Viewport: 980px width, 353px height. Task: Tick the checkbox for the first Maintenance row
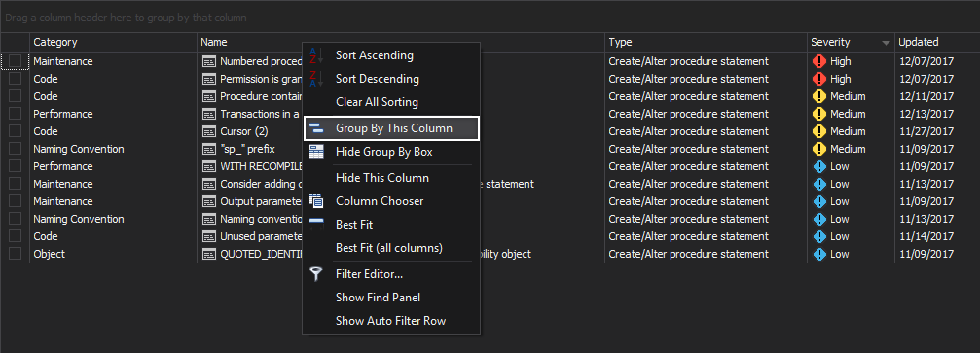coord(15,61)
